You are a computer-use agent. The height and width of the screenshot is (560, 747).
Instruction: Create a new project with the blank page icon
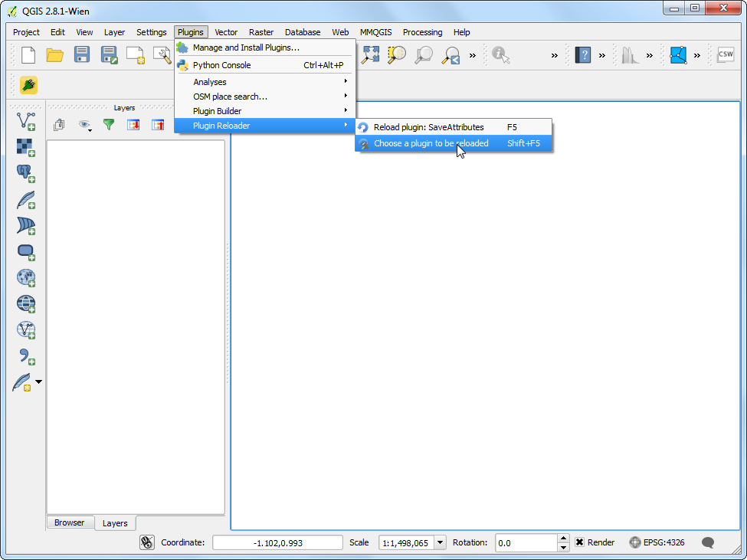pyautogui.click(x=28, y=54)
